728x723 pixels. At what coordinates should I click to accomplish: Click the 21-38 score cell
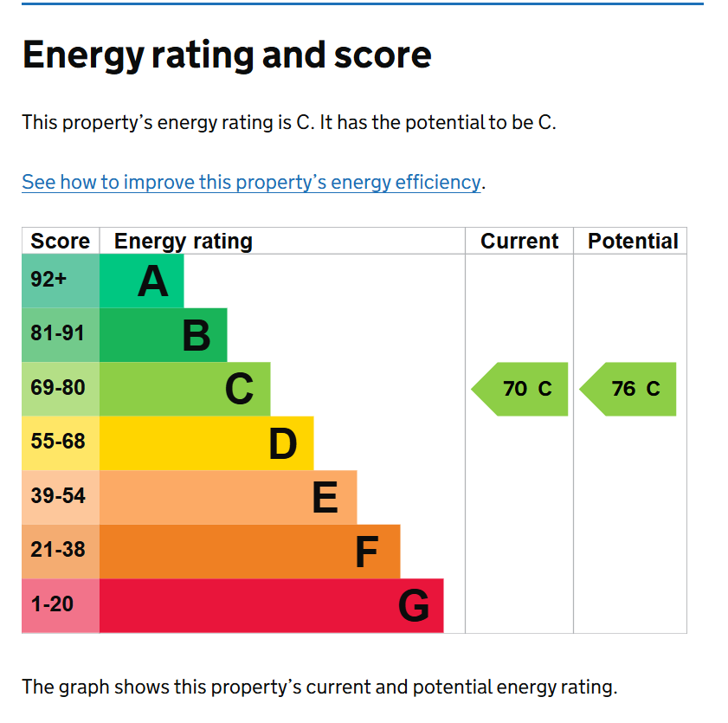[x=61, y=552]
